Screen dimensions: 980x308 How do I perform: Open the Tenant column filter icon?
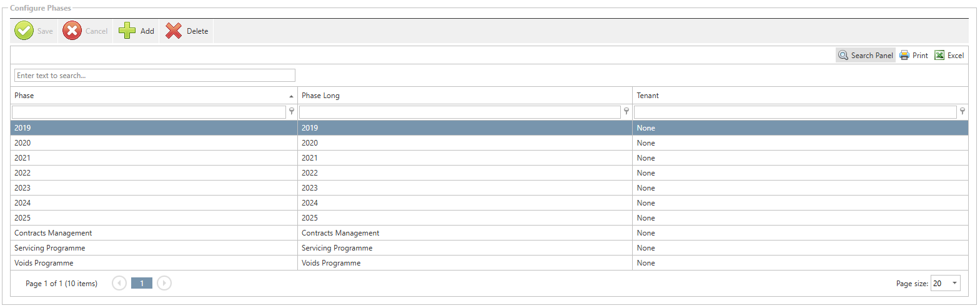[x=963, y=111]
